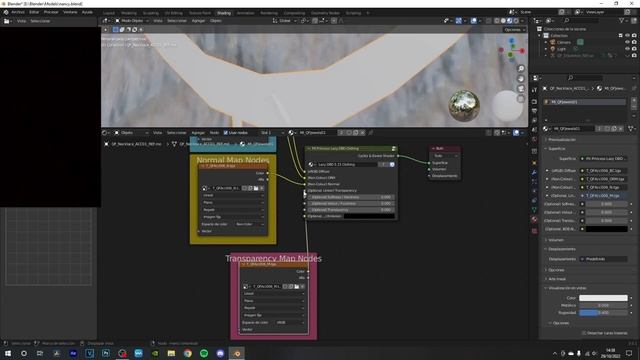
Task: Expand the Volumen panel
Action: point(556,240)
